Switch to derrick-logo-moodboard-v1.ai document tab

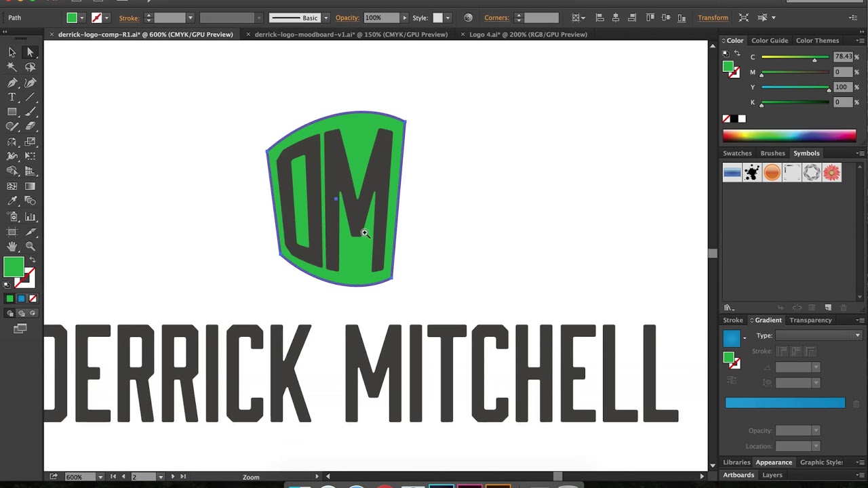pyautogui.click(x=351, y=34)
